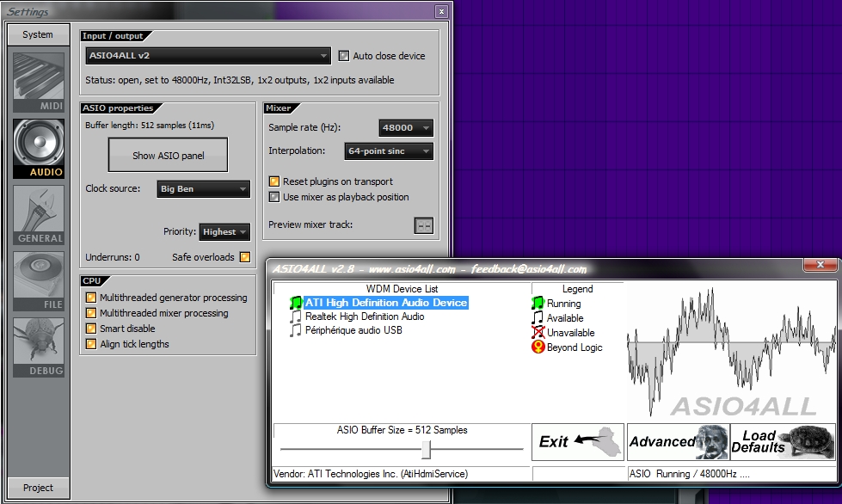842x504 pixels.
Task: Enable Use mixer as playback position
Action: coord(274,197)
